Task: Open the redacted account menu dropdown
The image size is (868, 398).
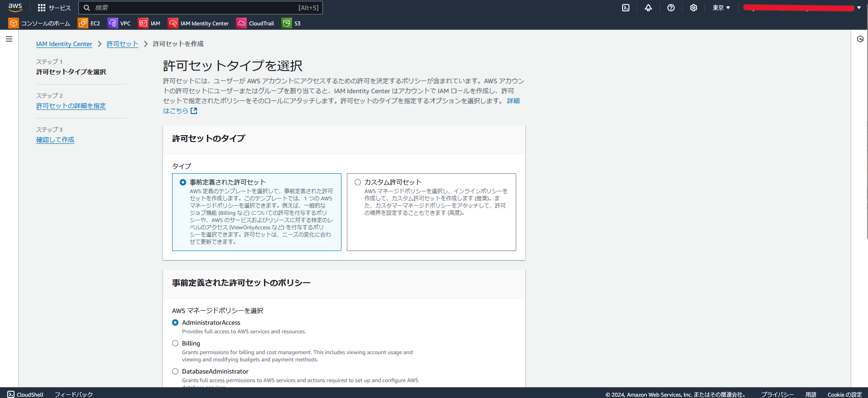Action: 802,8
